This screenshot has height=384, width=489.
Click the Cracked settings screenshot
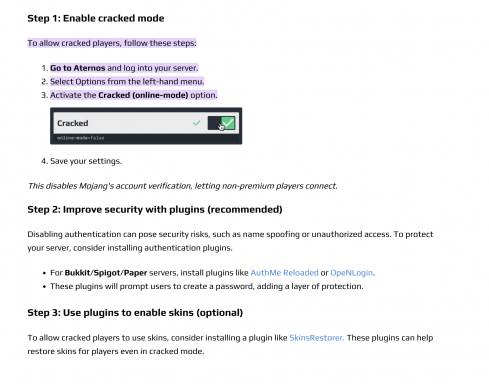click(x=146, y=126)
